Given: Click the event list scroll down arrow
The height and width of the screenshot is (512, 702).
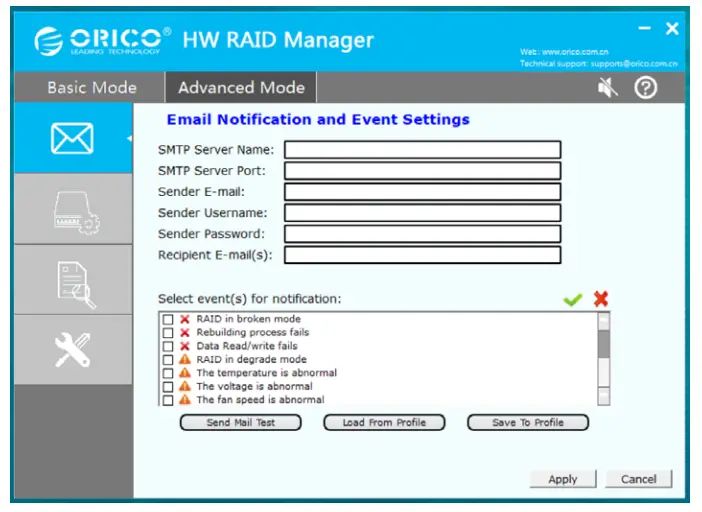Looking at the screenshot, I should (604, 397).
